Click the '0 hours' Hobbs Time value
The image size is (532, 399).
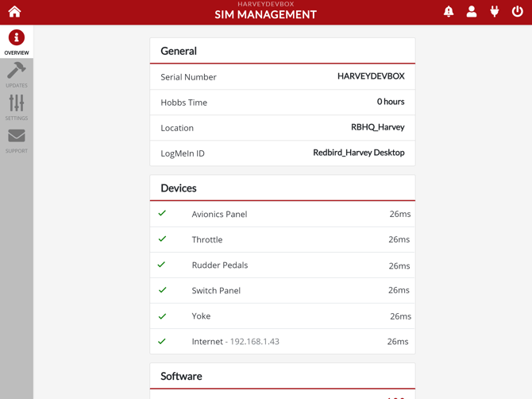(x=391, y=102)
